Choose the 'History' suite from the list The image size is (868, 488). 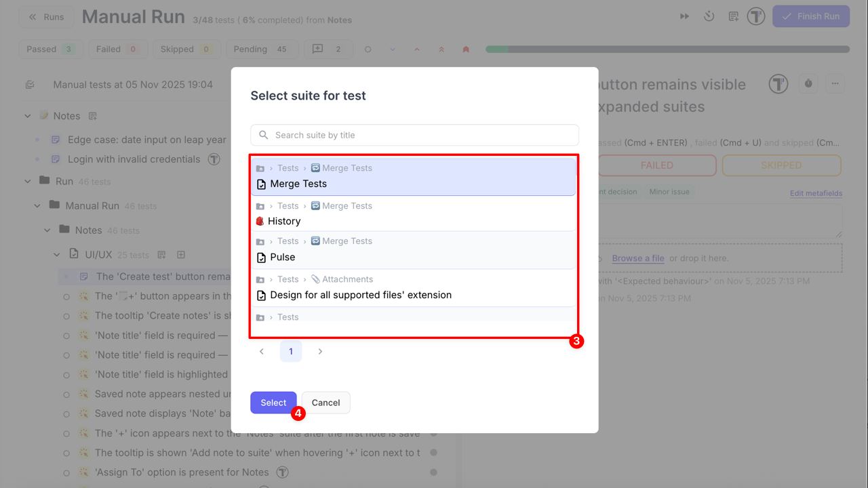(x=414, y=213)
